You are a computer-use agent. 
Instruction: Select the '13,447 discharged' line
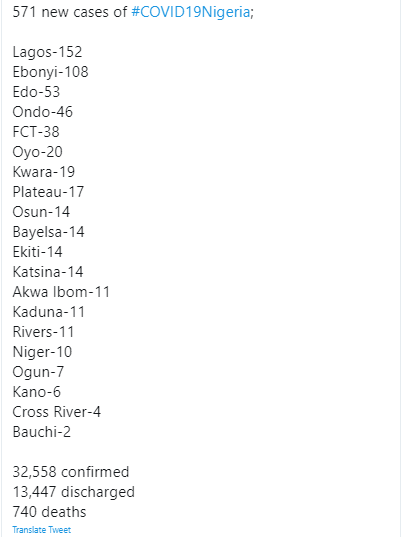click(73, 492)
